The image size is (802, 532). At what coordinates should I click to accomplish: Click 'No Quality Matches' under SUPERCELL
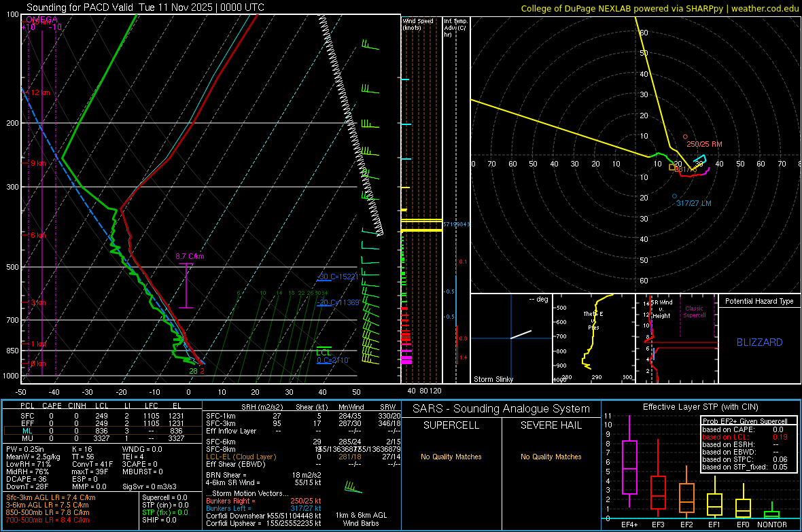pos(451,457)
